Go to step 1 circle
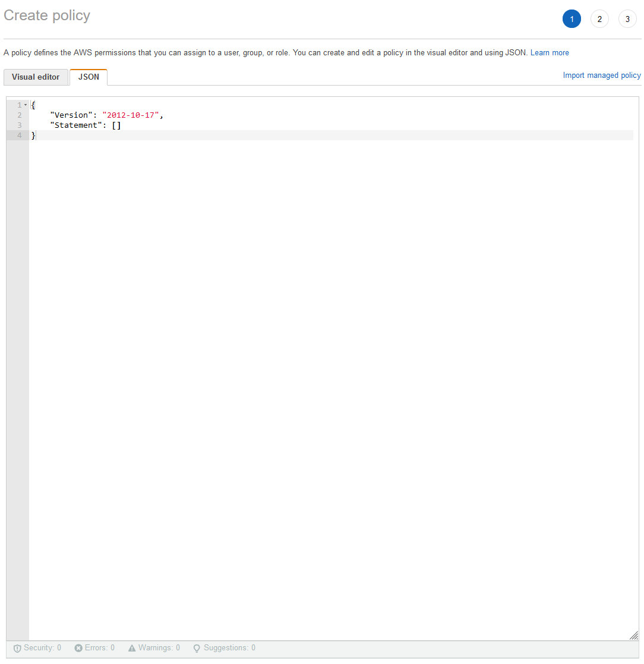This screenshot has height=664, width=644. (x=571, y=19)
